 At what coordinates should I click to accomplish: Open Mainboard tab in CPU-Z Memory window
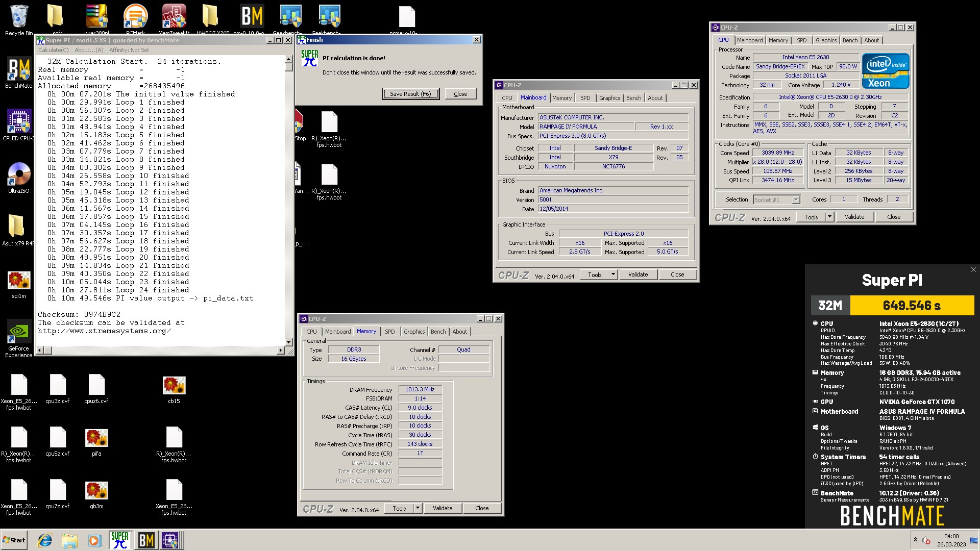click(338, 332)
